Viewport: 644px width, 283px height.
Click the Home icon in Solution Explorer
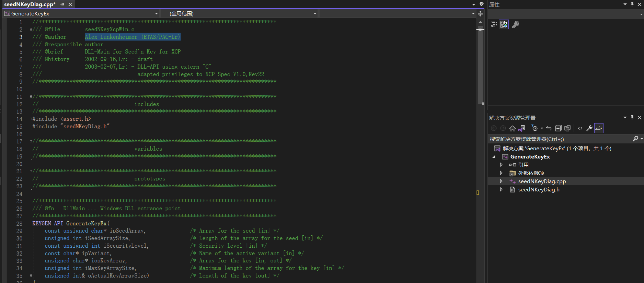[513, 128]
